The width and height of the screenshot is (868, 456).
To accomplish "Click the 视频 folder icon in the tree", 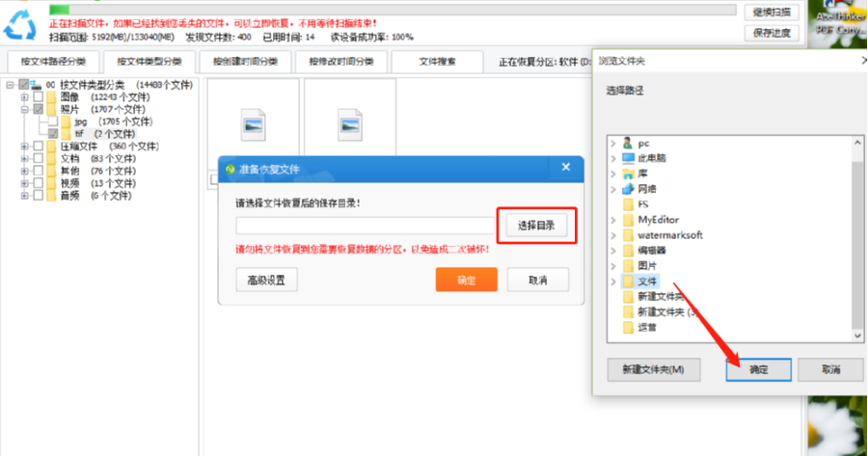I will 51,183.
